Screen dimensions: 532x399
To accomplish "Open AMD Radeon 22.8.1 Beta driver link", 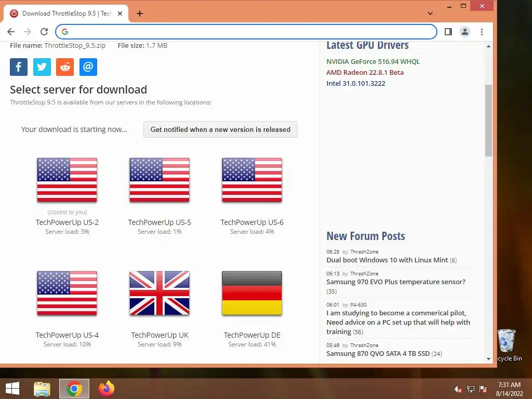I will [x=365, y=72].
